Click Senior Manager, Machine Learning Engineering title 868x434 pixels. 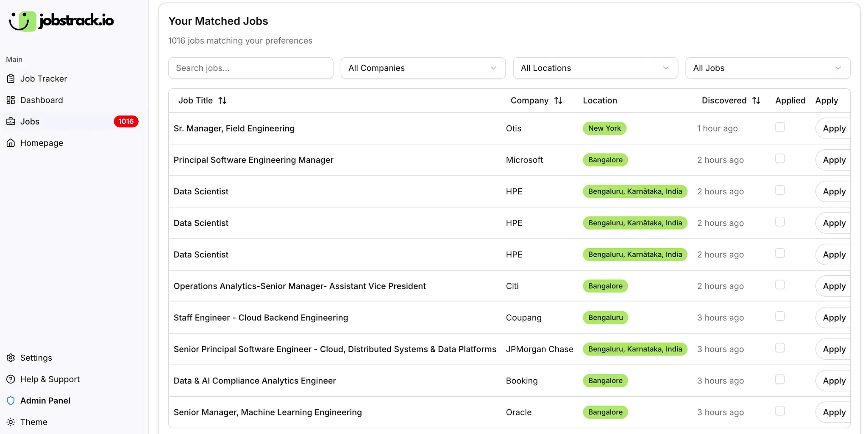[x=267, y=412]
